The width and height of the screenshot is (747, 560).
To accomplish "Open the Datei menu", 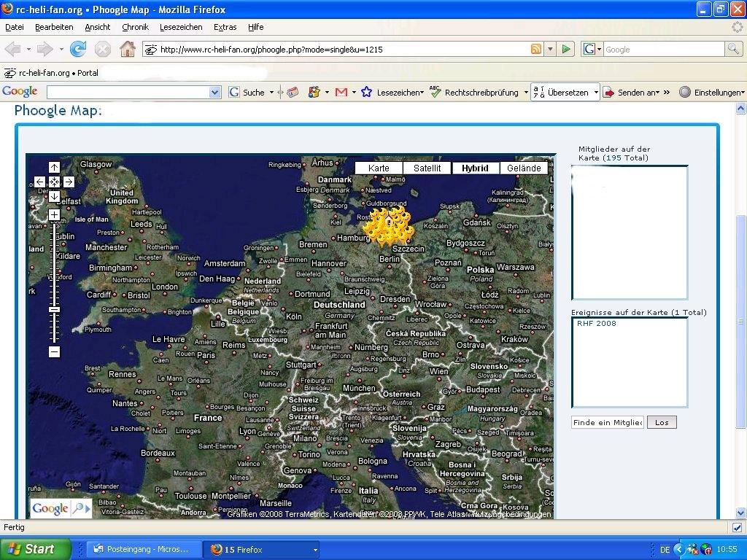I will point(15,27).
